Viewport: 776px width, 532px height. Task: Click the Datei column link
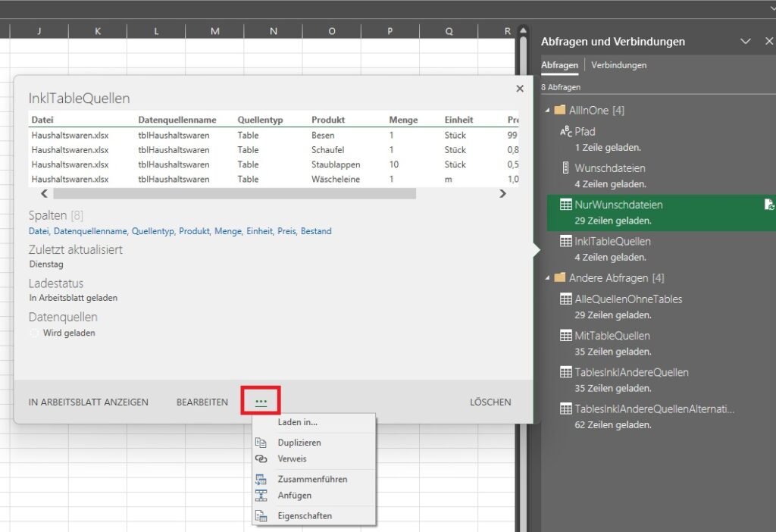click(39, 231)
